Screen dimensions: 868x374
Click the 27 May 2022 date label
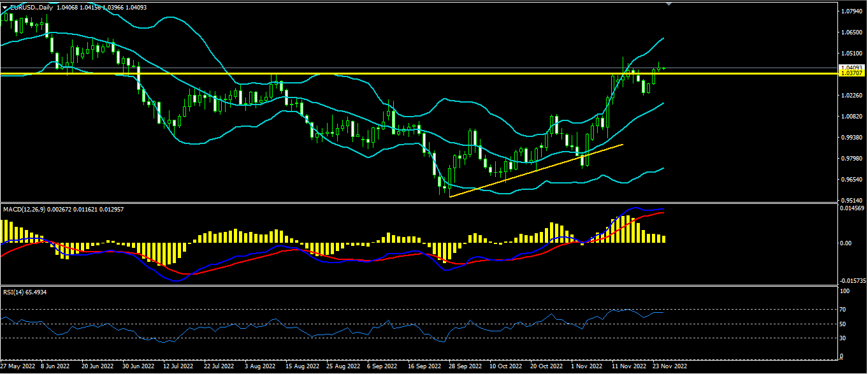point(18,367)
